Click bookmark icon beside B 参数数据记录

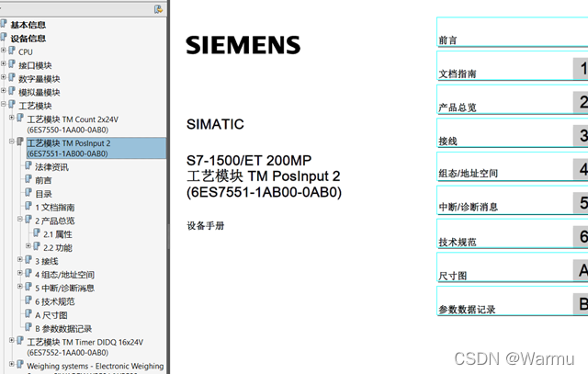(x=28, y=327)
